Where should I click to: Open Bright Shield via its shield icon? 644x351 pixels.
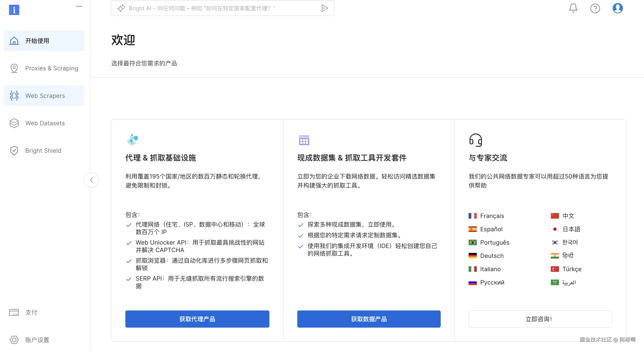pyautogui.click(x=14, y=150)
